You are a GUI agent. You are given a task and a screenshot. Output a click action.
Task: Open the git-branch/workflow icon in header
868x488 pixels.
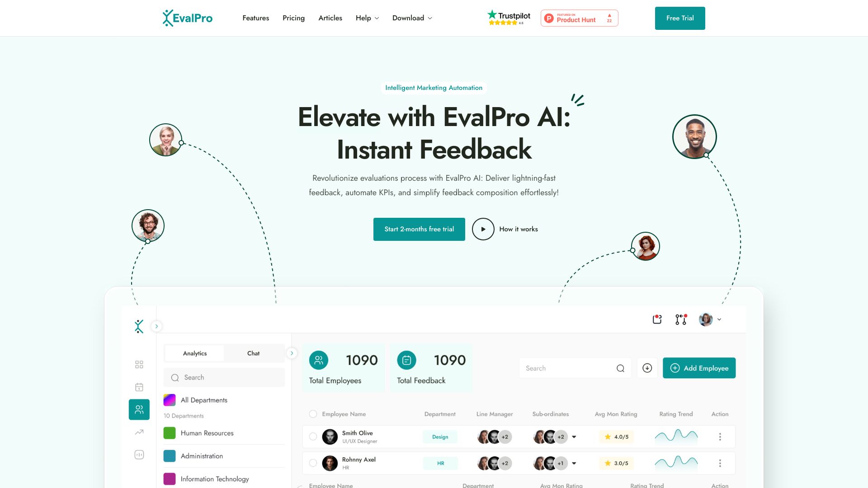pyautogui.click(x=680, y=319)
